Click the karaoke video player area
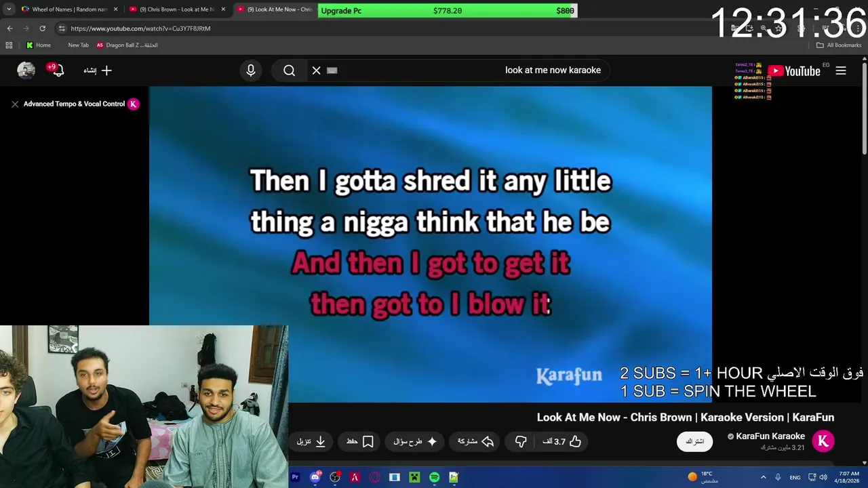 (x=431, y=244)
